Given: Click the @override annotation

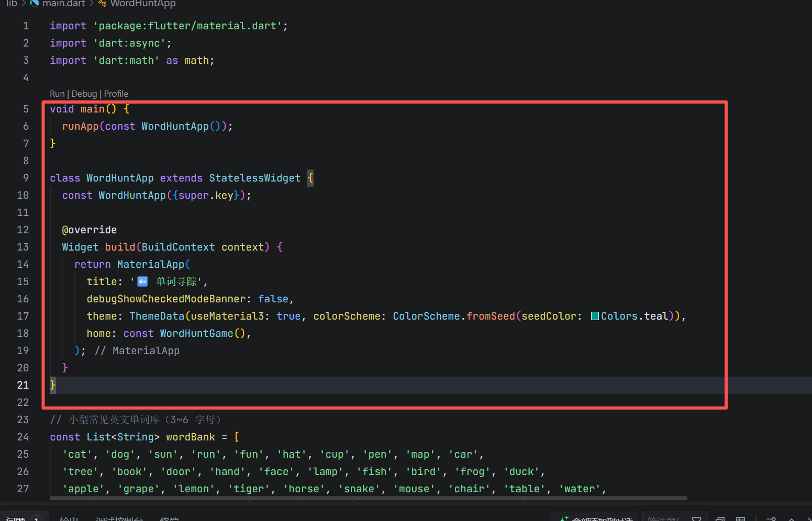Looking at the screenshot, I should click(x=90, y=230).
